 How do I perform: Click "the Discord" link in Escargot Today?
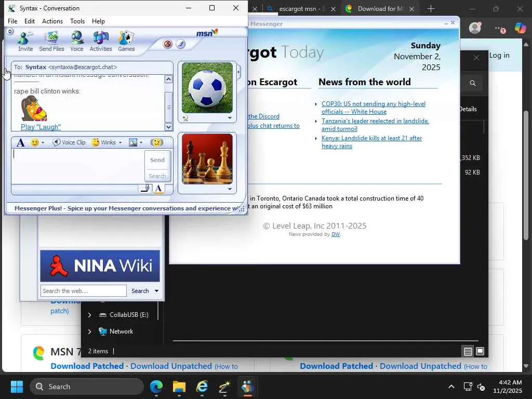(263, 116)
